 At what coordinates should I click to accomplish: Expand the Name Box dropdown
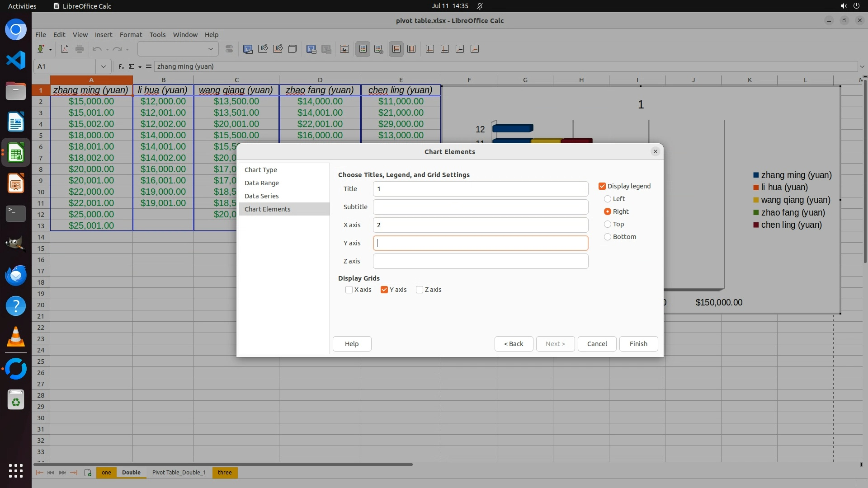(x=104, y=66)
